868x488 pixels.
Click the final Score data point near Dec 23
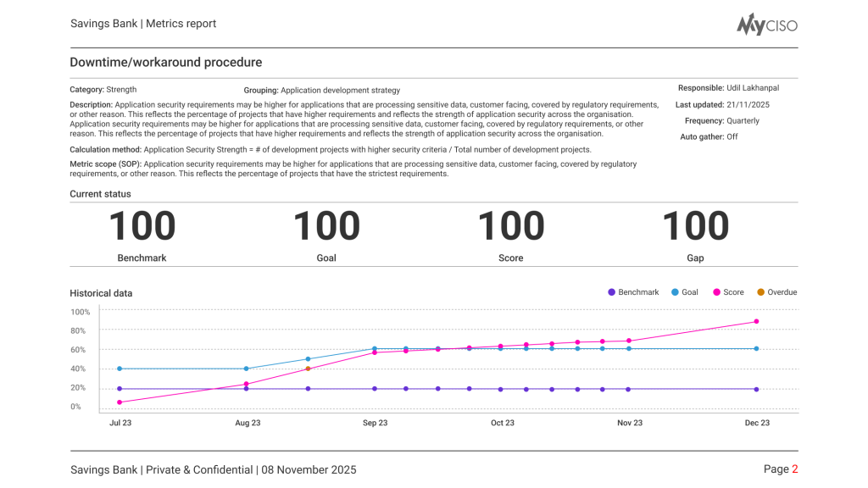pyautogui.click(x=756, y=321)
